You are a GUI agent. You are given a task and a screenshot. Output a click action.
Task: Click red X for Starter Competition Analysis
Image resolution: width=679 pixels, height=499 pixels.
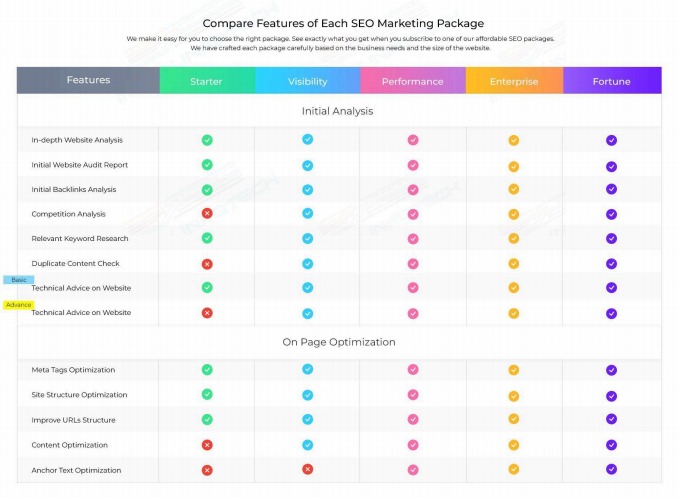[207, 214]
